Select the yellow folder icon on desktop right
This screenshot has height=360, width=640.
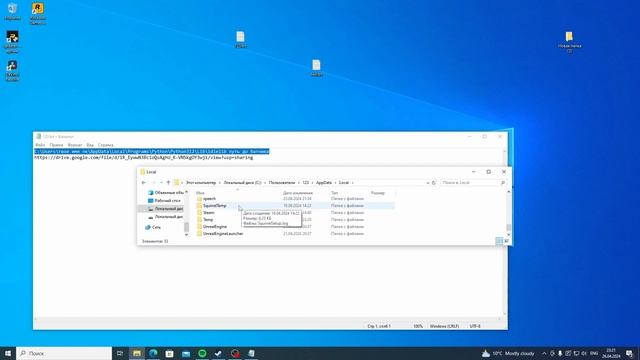pyautogui.click(x=569, y=42)
